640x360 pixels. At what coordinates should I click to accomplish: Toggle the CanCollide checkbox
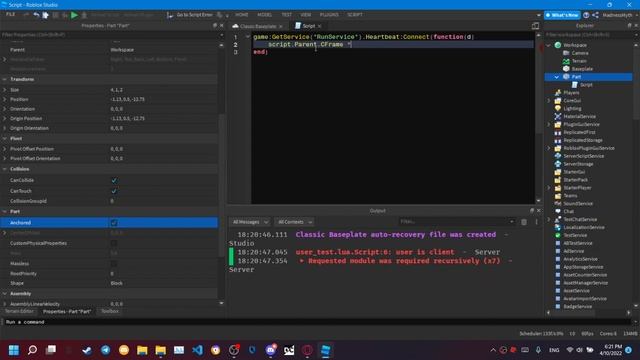pyautogui.click(x=114, y=180)
